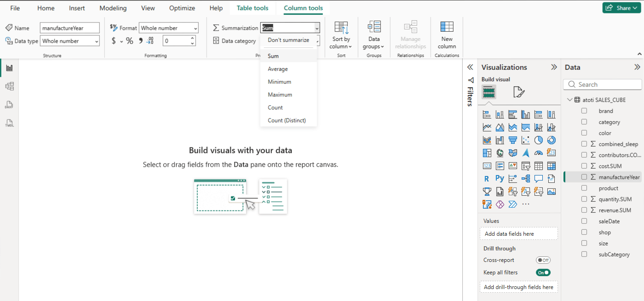Enable the saleDate field checkbox
The image size is (644, 301).
click(x=584, y=221)
